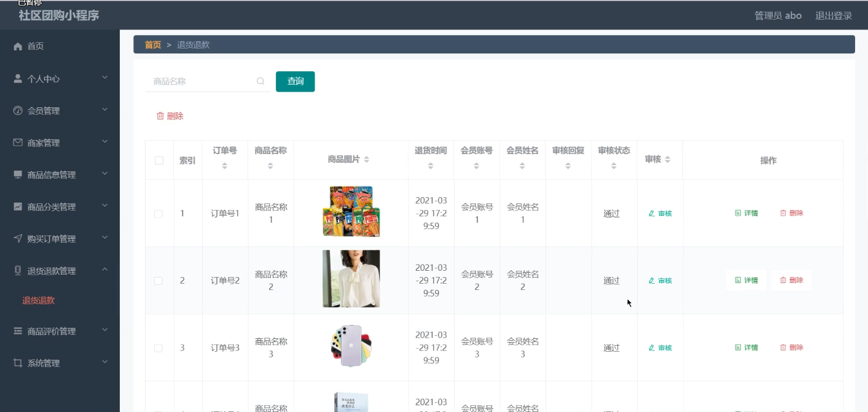The image size is (868, 412).
Task: Click the badge icon beside 退货退款管理
Action: 18,270
